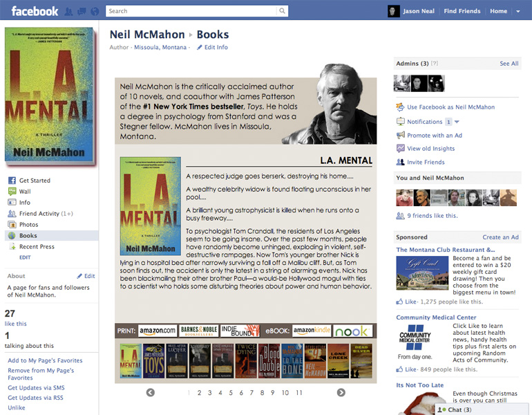Go to next book with right arrow
Screen dimensions: 532x415
[341, 393]
